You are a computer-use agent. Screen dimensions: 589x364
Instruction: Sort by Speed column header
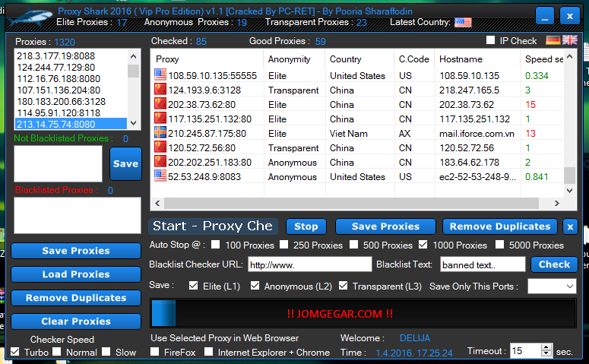tap(543, 59)
